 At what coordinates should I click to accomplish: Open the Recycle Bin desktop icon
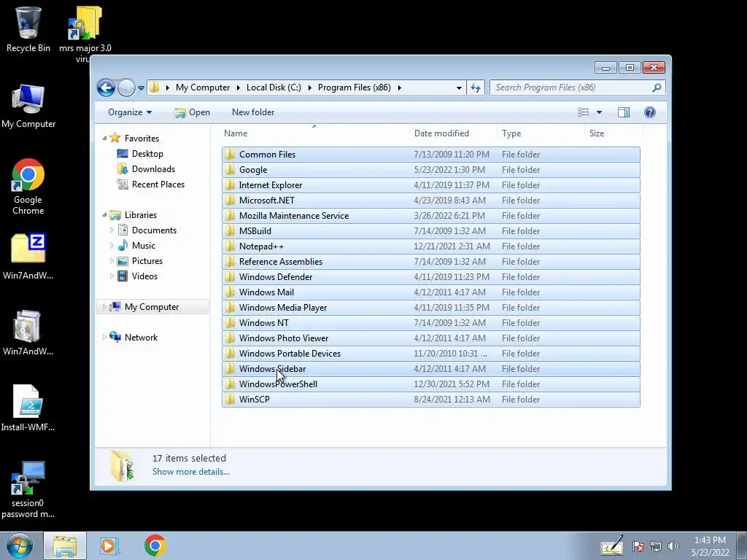(x=28, y=29)
